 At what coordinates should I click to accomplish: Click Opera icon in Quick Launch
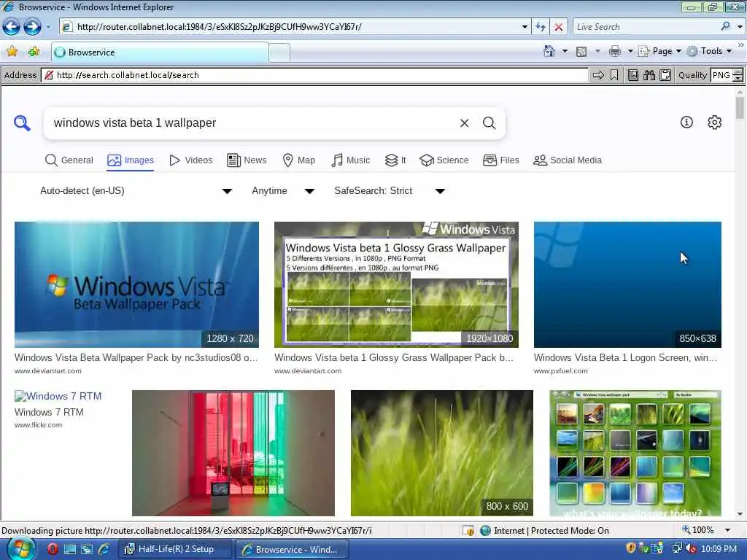click(x=53, y=549)
